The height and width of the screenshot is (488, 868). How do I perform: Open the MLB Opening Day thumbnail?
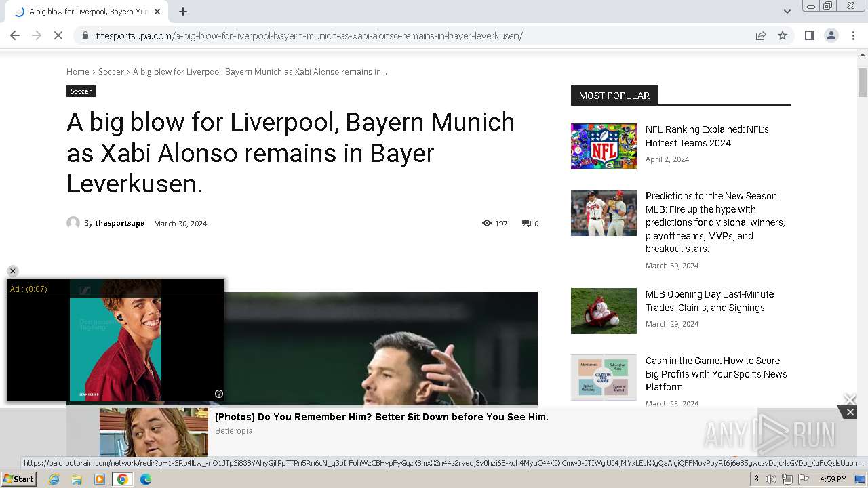click(604, 311)
